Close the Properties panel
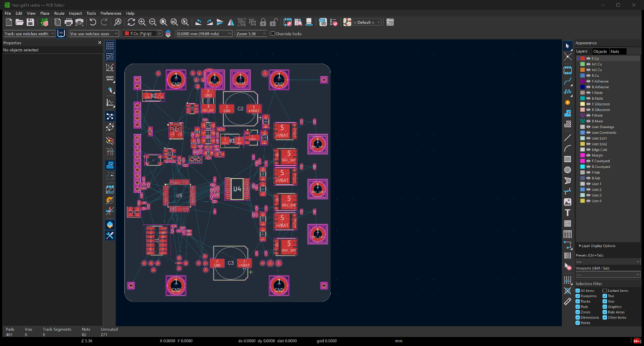 click(99, 43)
